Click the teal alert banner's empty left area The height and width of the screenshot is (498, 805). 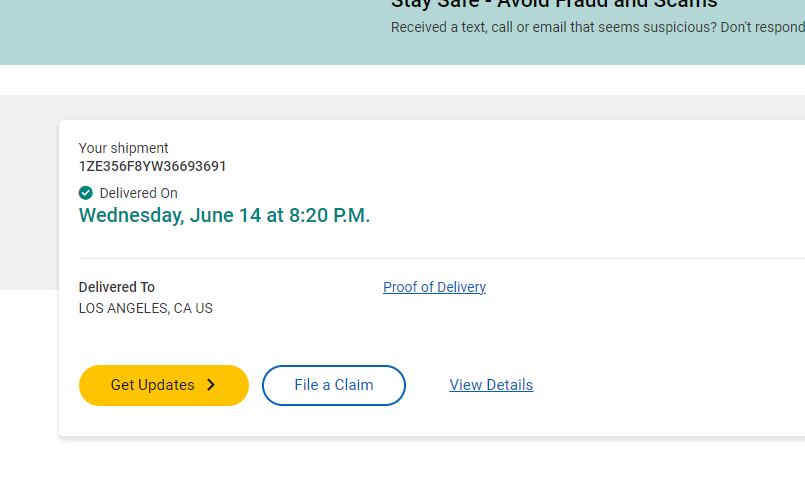(x=150, y=30)
